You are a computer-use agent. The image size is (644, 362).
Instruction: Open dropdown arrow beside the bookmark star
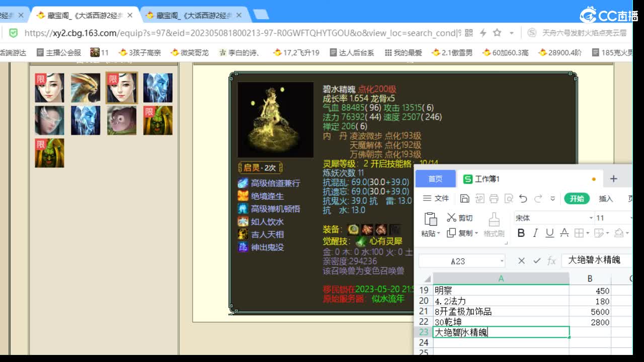tap(512, 33)
